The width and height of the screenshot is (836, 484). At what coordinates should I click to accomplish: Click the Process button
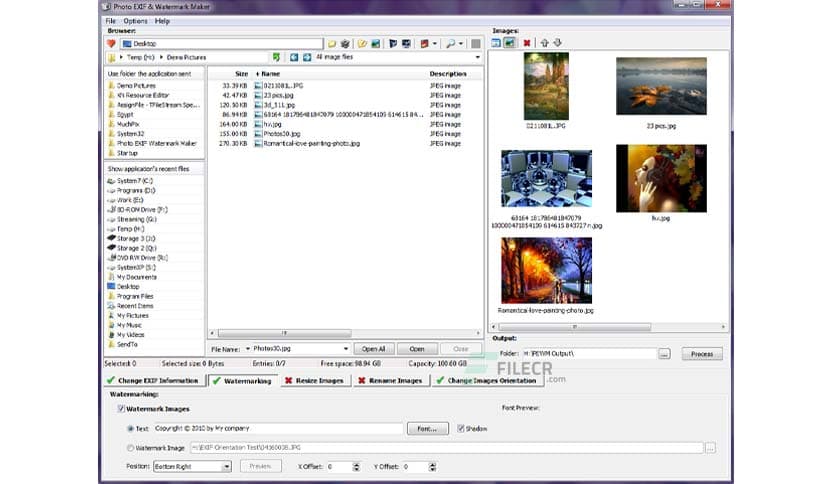702,354
